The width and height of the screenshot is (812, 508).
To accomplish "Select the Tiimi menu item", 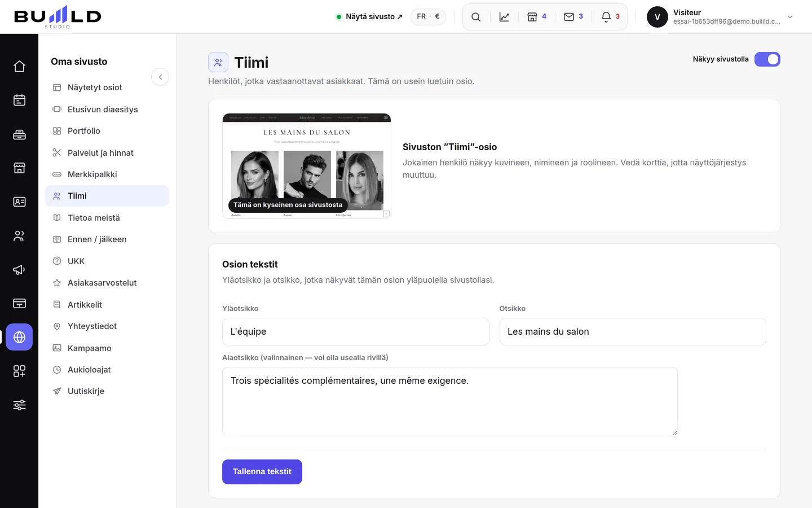I will [x=107, y=196].
